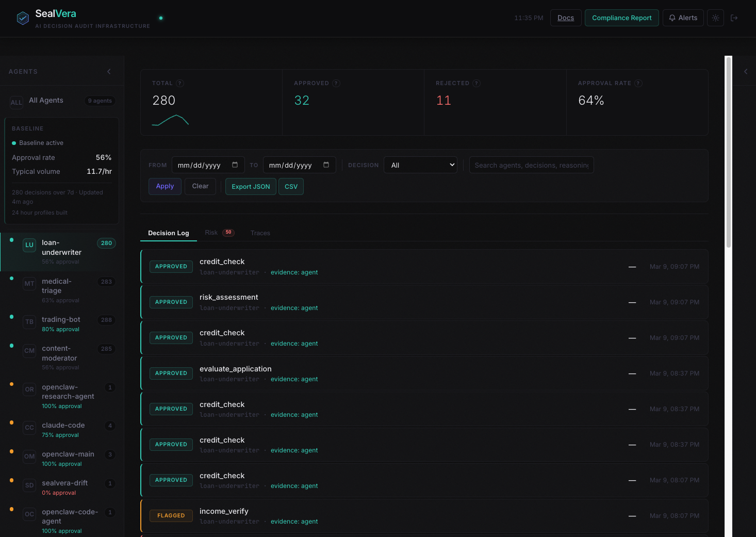Click the help icon beside APPROVAL RATE
Screen dimensions: 756x537
tap(638, 83)
